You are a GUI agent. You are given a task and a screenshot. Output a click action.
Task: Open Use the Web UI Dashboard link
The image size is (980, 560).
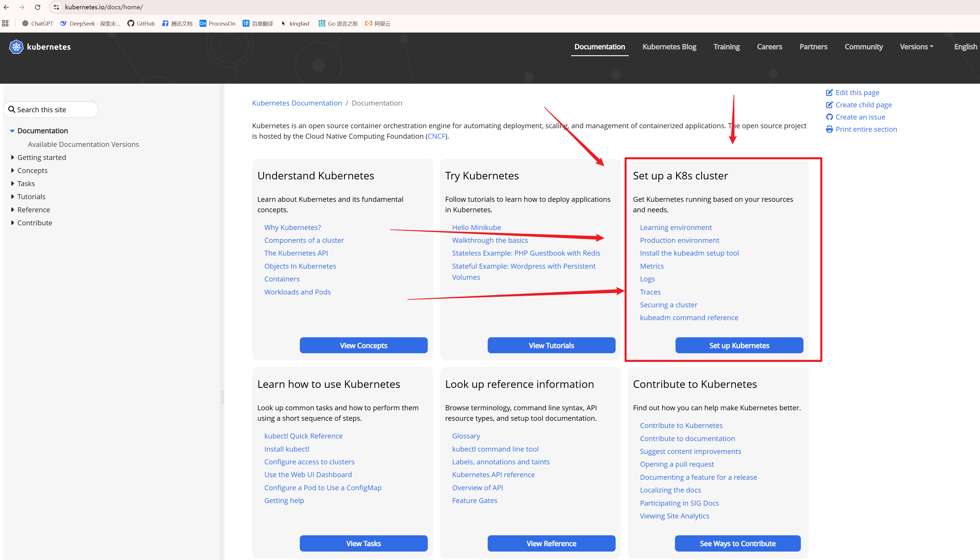(308, 475)
